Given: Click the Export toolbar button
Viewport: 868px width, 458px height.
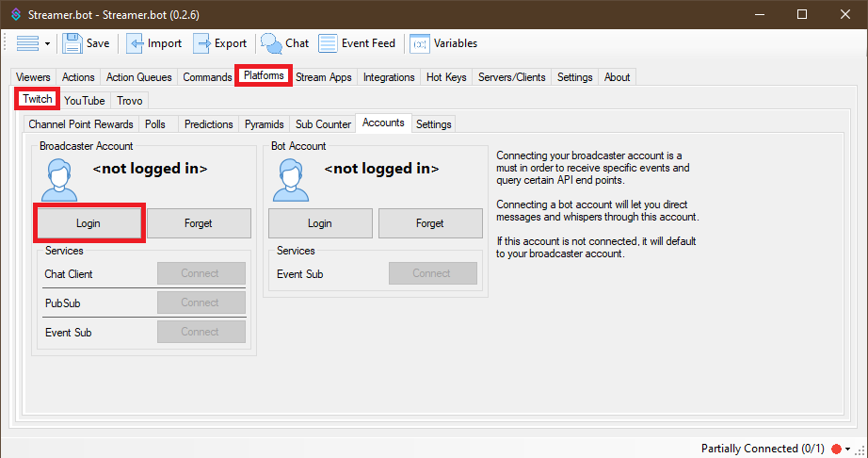Looking at the screenshot, I should pyautogui.click(x=219, y=43).
